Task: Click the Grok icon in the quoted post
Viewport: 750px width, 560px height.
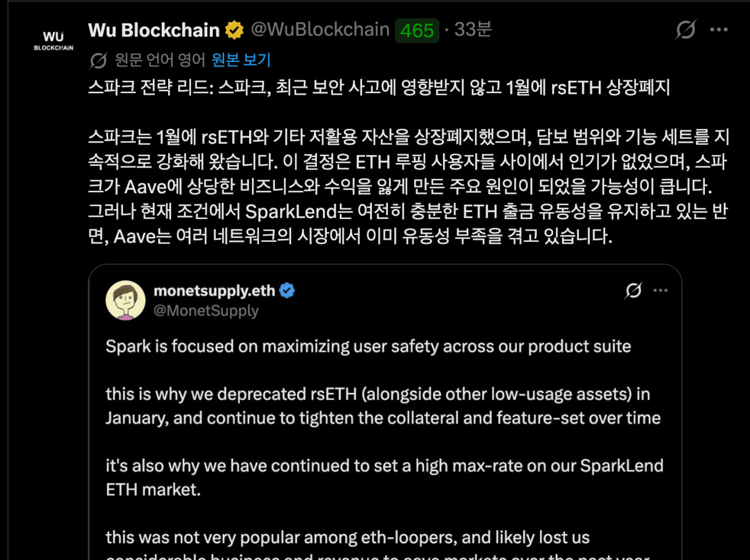Action: pyautogui.click(x=633, y=290)
